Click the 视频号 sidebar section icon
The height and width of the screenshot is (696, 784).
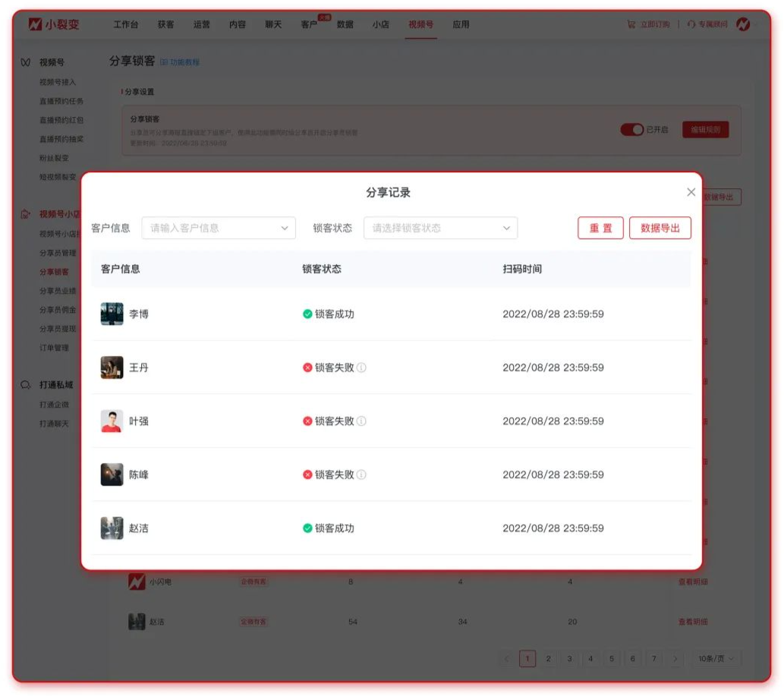[x=27, y=62]
